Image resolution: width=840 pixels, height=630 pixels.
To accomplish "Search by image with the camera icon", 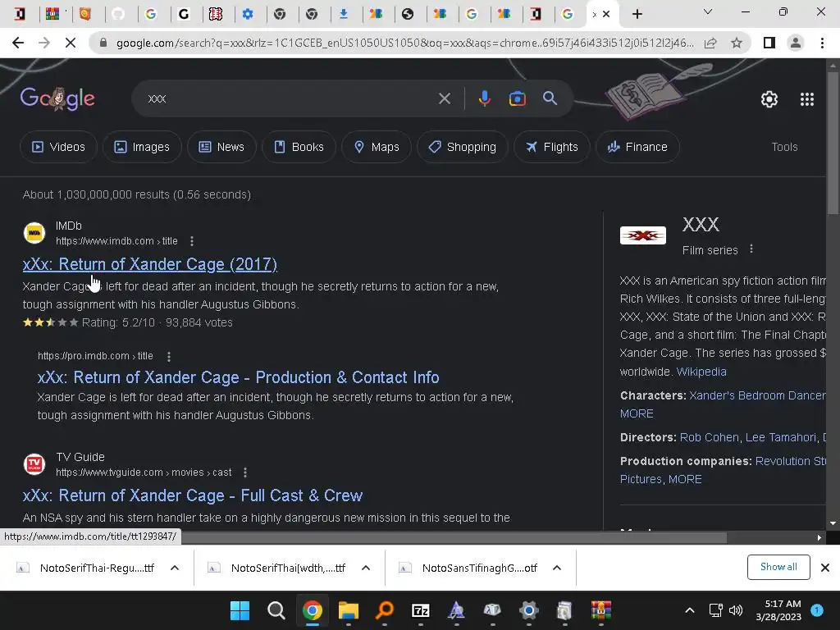I will tap(517, 98).
